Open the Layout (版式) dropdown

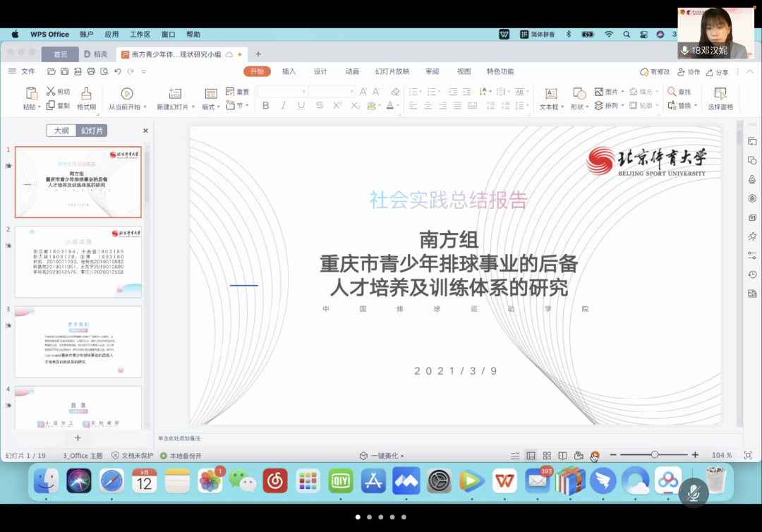[211, 107]
